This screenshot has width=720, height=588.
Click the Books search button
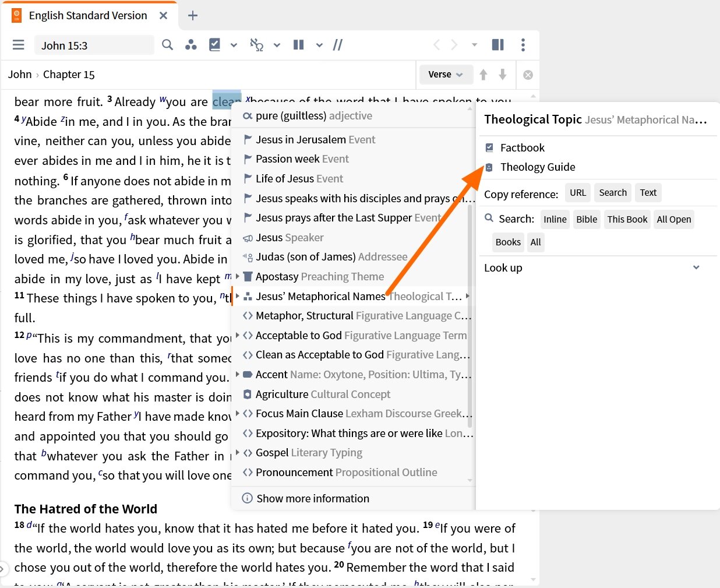tap(508, 242)
